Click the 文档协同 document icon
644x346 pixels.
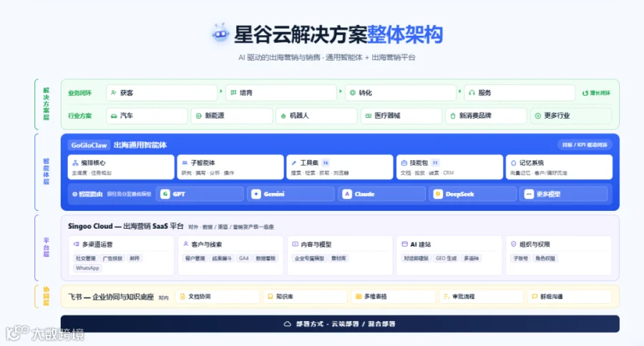[182, 297]
